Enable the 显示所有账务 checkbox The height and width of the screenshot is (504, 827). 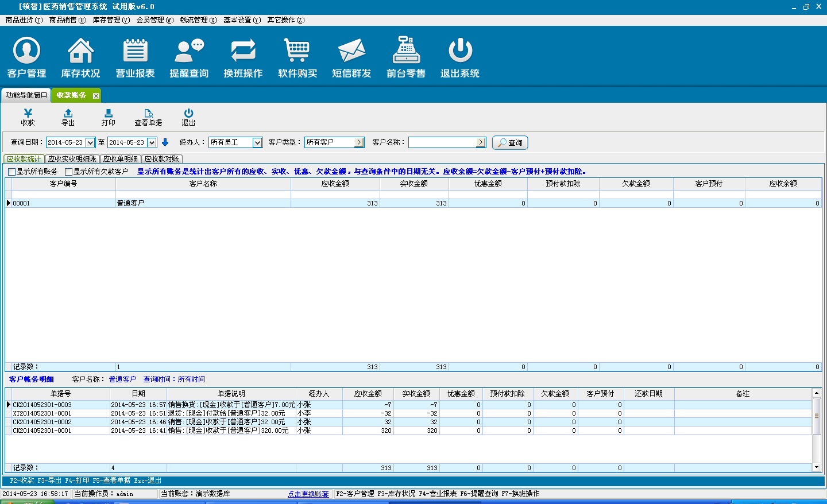12,172
